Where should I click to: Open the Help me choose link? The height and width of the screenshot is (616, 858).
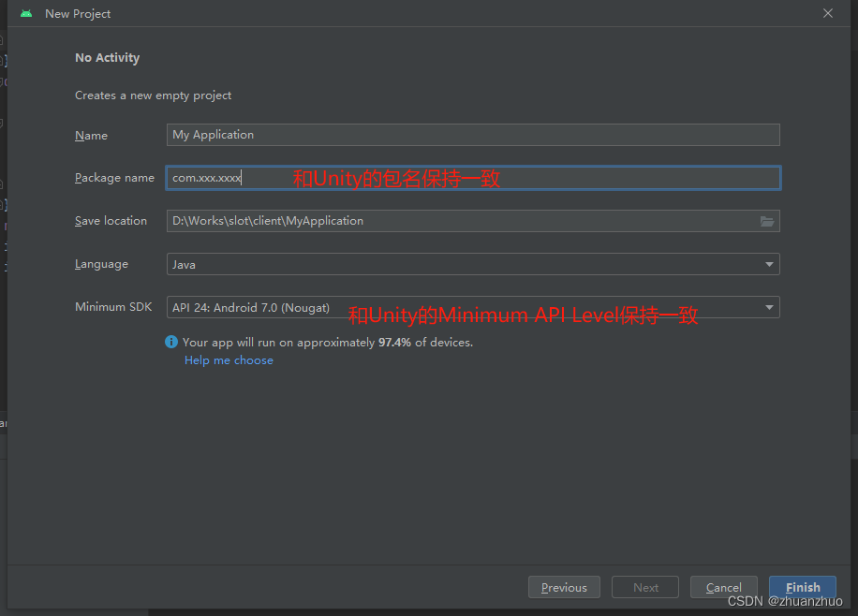pyautogui.click(x=229, y=360)
